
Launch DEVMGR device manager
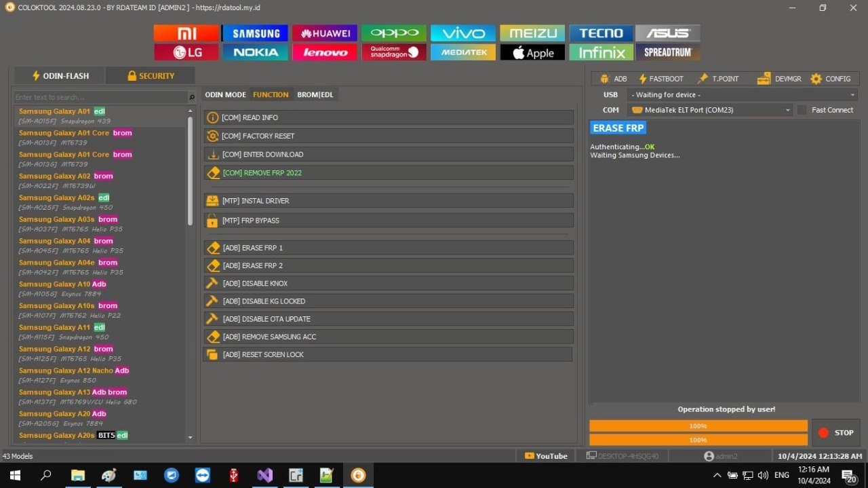[779, 79]
